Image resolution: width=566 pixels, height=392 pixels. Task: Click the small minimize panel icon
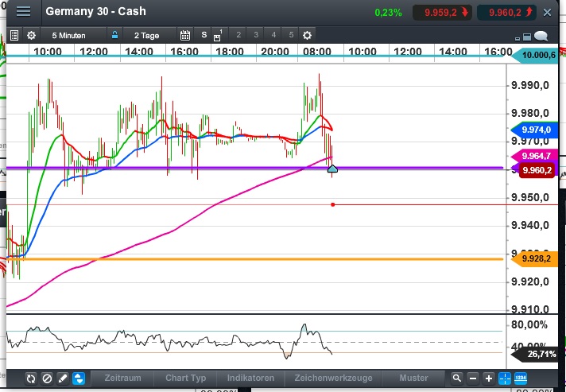pos(518,38)
